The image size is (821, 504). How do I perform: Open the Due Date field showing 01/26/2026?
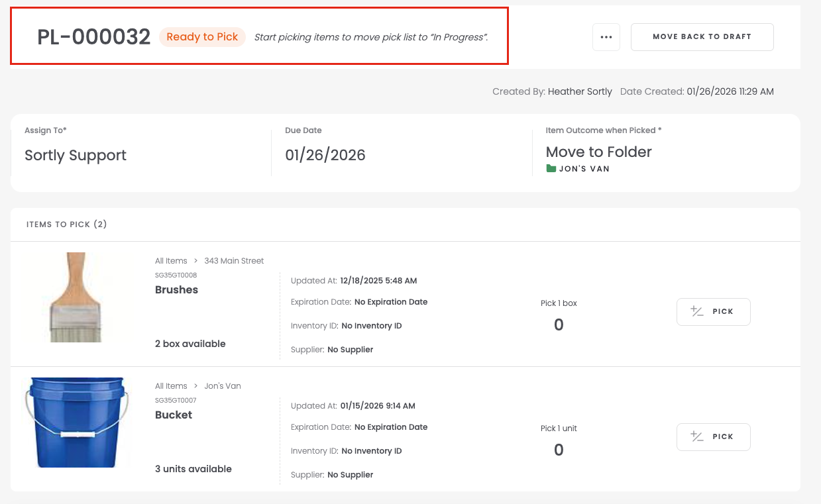[x=325, y=156]
